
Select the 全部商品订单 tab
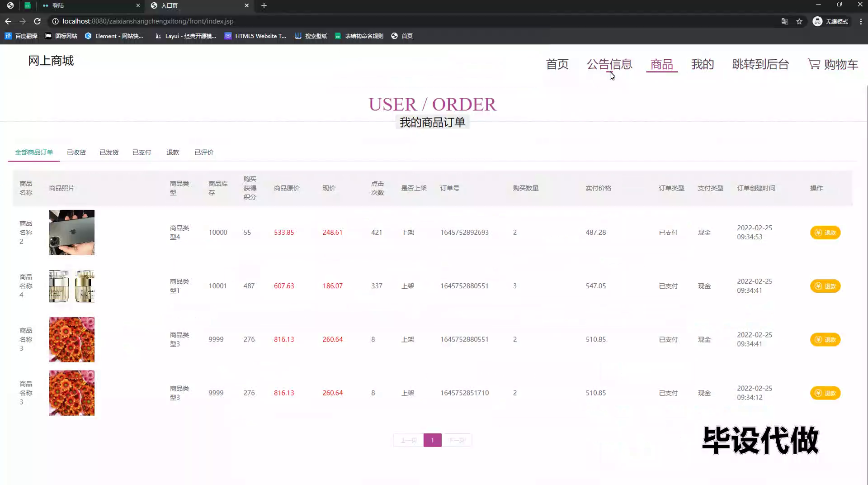click(x=34, y=152)
